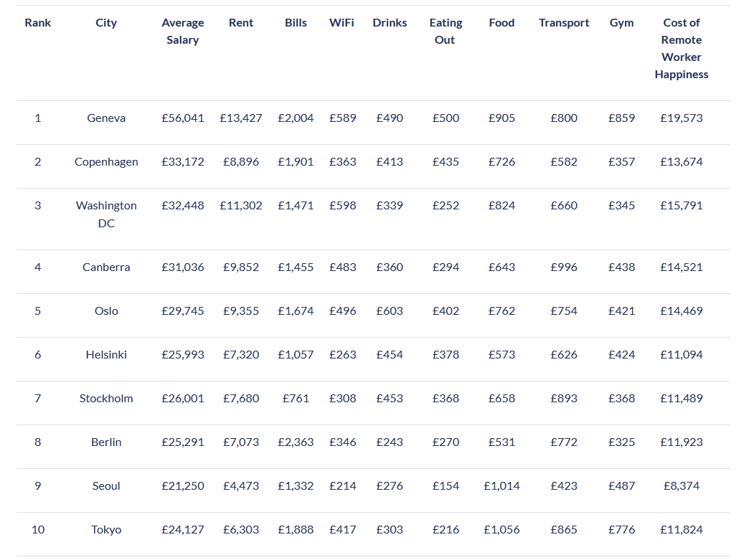Select Oslo's average salary £29,745

pyautogui.click(x=183, y=311)
